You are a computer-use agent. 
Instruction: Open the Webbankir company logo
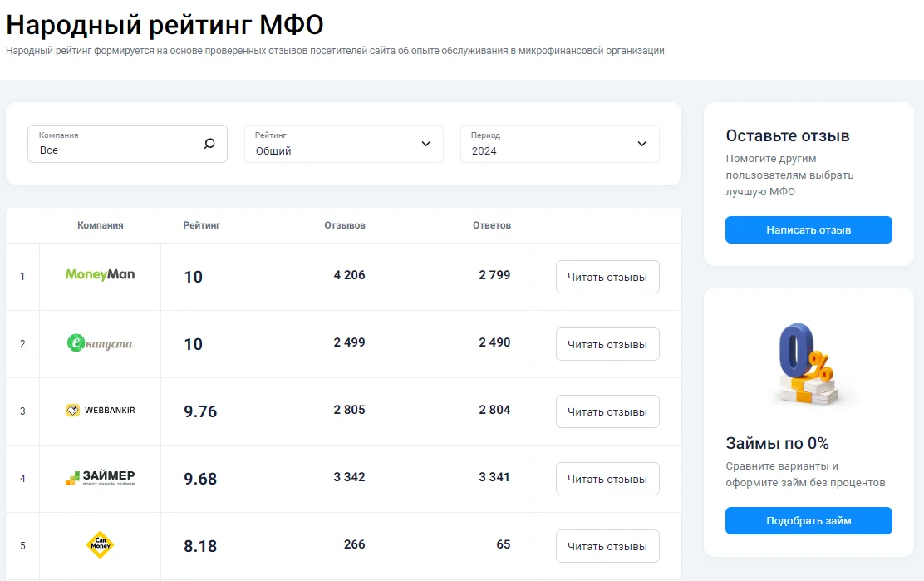[x=101, y=410]
